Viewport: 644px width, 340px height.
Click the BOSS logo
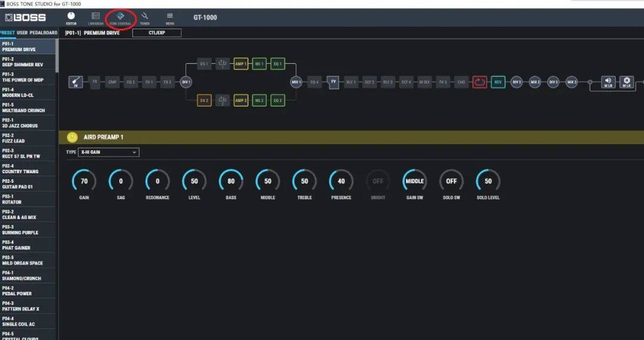coord(26,18)
